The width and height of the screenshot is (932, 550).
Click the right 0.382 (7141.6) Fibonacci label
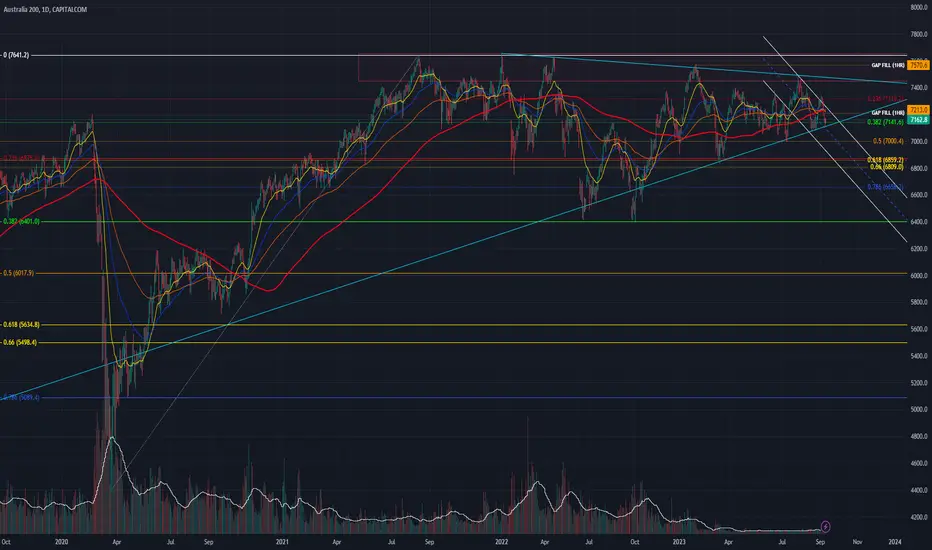coord(885,122)
